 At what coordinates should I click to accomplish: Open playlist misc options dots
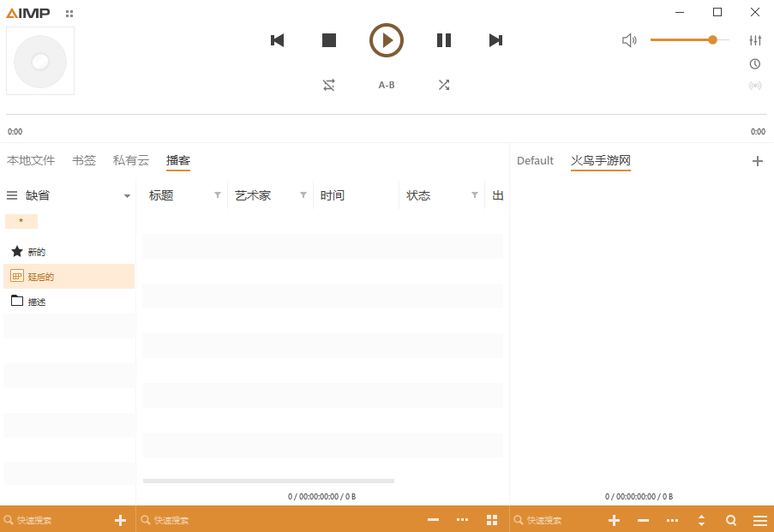[672, 520]
